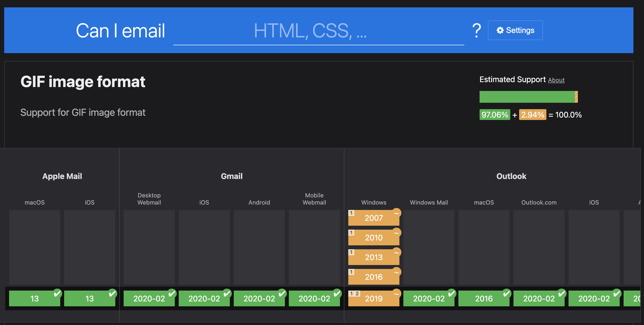Select the Gmail group heading
This screenshot has height=325, width=644.
pyautogui.click(x=232, y=176)
